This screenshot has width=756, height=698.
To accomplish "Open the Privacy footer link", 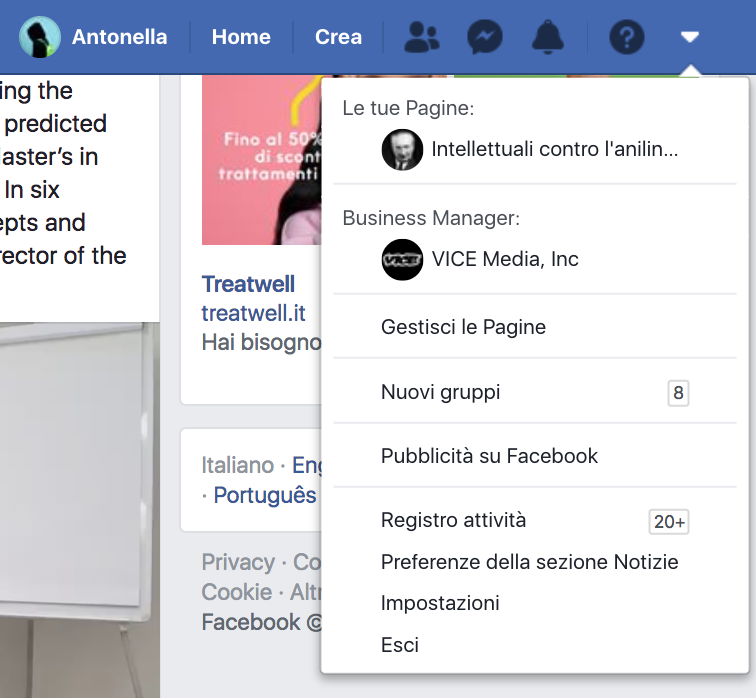I will coord(238,562).
